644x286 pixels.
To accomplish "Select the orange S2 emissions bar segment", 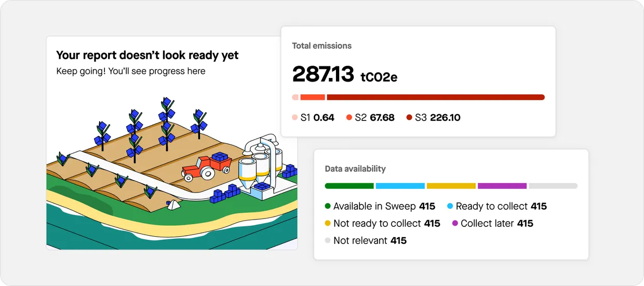I will point(313,97).
